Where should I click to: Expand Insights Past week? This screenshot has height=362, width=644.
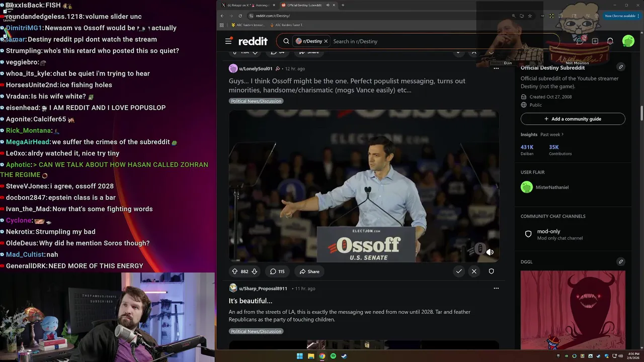[x=552, y=135]
